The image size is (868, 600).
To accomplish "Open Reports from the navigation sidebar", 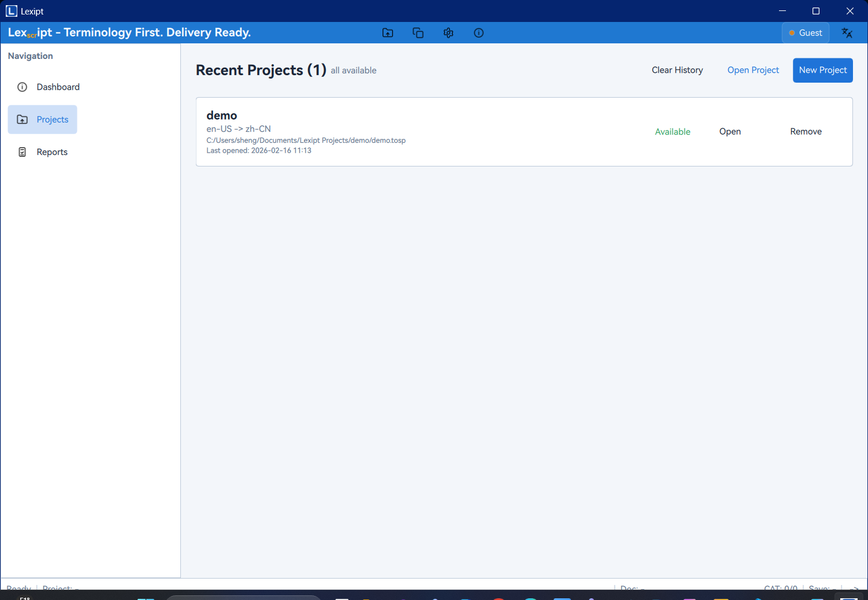I will (52, 152).
